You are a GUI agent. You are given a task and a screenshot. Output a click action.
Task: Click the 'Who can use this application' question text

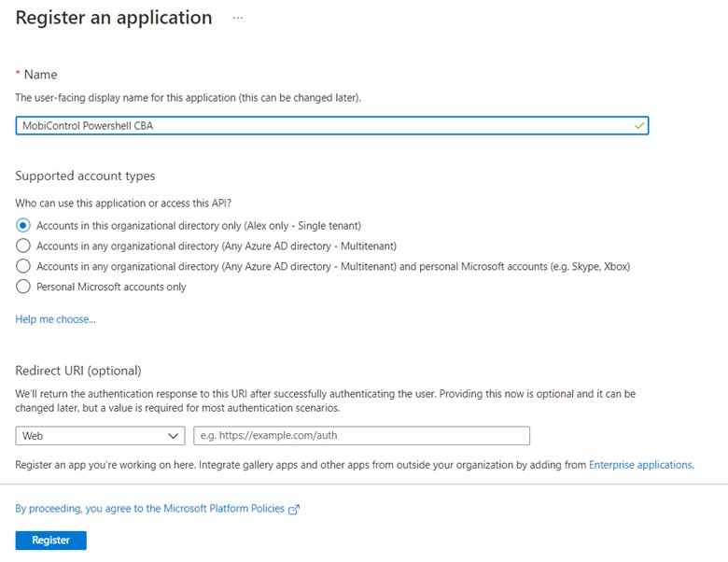pyautogui.click(x=123, y=204)
